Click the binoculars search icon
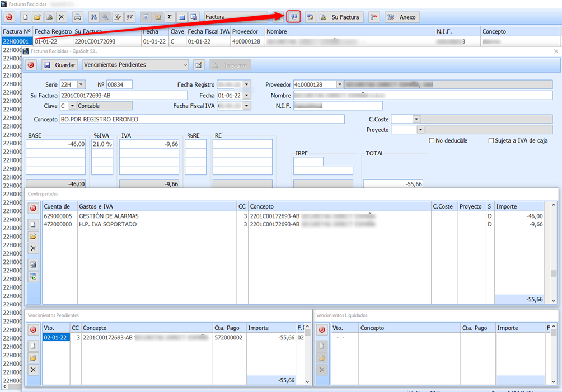This screenshot has height=392, width=562. coord(93,17)
